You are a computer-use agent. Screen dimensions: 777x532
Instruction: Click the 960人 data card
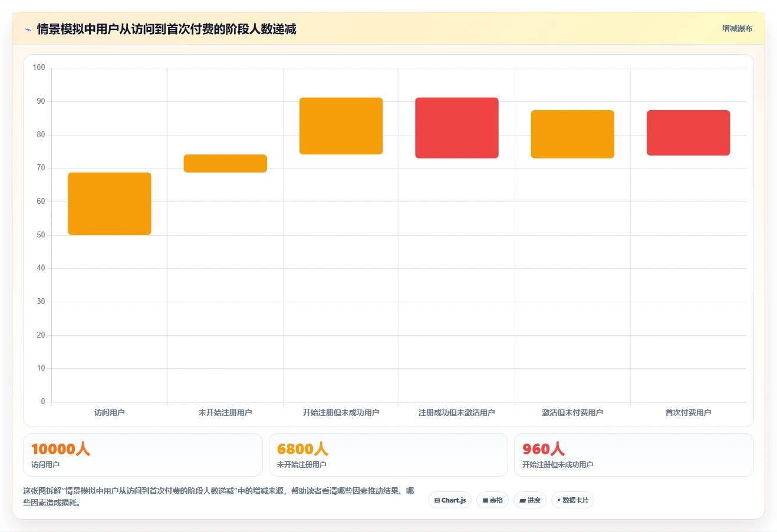pos(634,455)
